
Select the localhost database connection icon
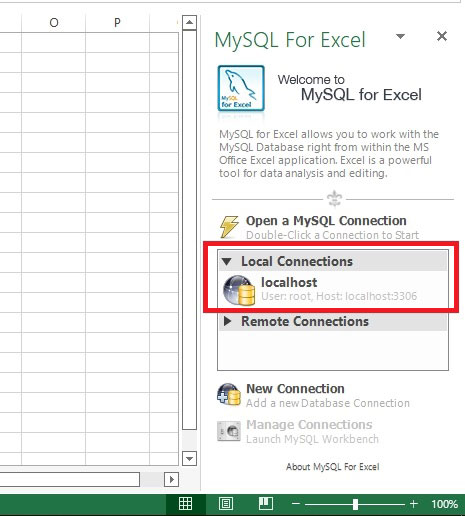(x=239, y=290)
